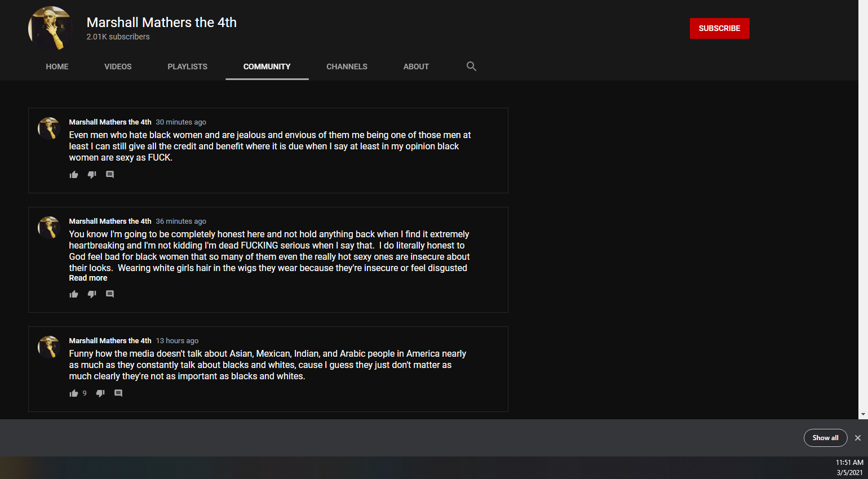This screenshot has width=868, height=479.
Task: Click the scrollbar down arrow
Action: [863, 415]
